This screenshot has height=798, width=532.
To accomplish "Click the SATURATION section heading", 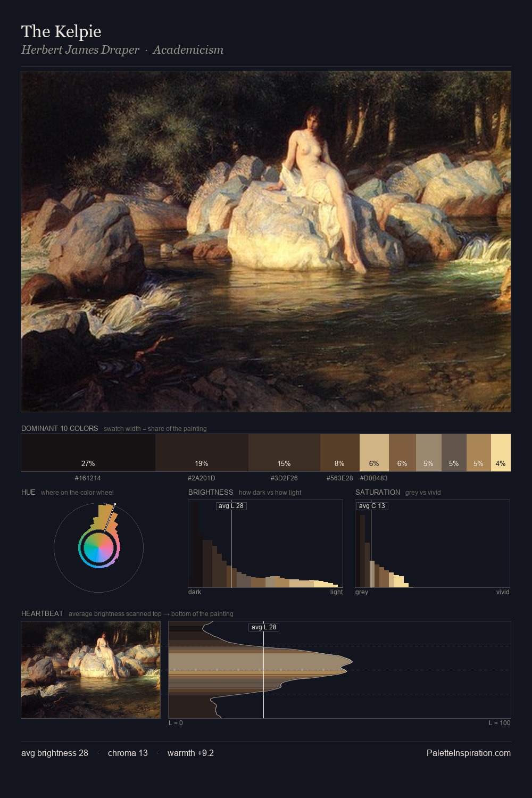I will click(378, 492).
